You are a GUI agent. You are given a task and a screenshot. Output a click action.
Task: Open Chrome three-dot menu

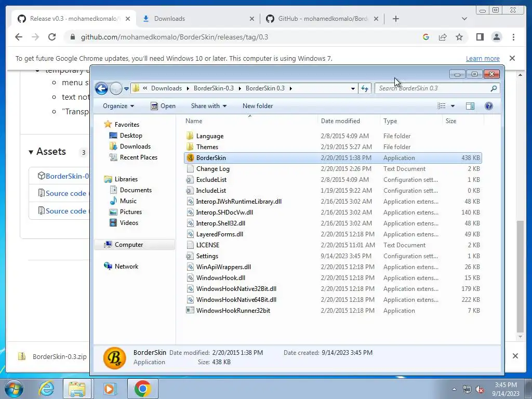[513, 37]
